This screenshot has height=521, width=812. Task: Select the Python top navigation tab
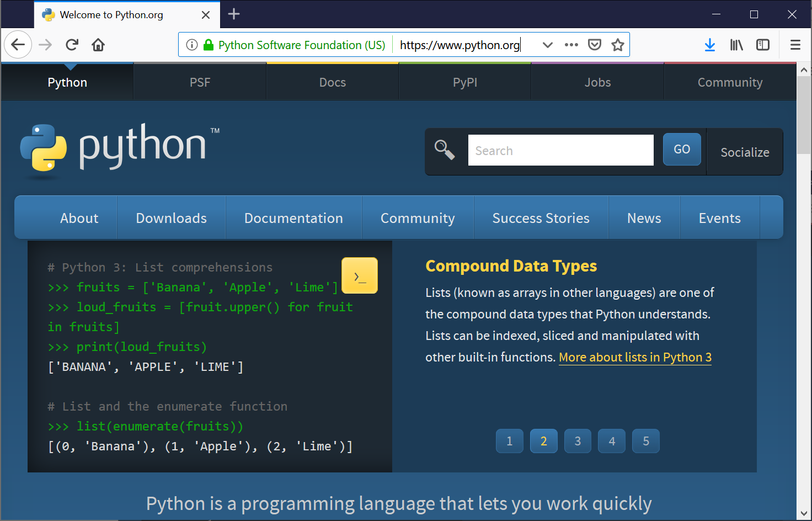click(x=67, y=82)
